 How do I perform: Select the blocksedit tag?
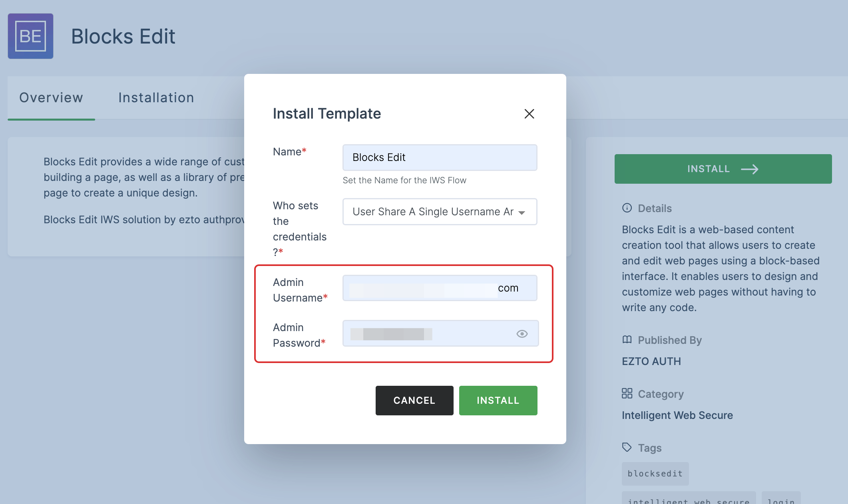(655, 474)
